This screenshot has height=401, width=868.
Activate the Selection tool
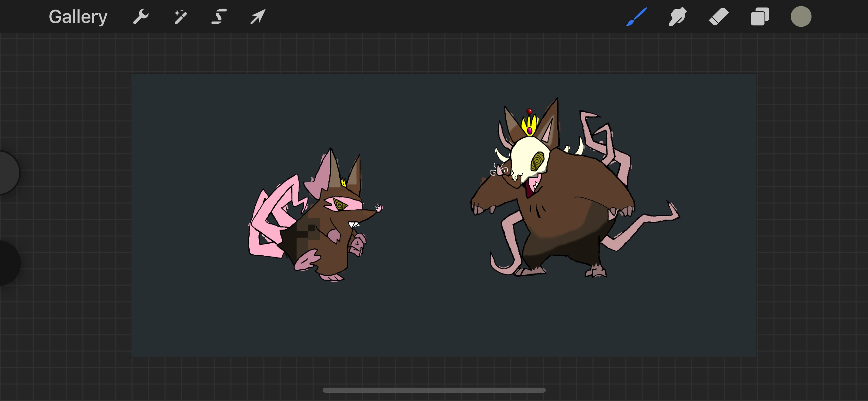click(x=218, y=16)
